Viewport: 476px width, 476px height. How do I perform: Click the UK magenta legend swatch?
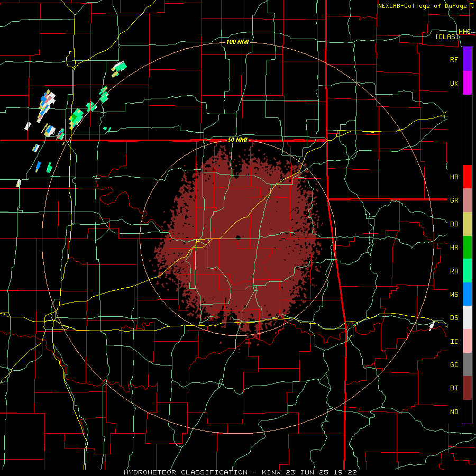[467, 83]
